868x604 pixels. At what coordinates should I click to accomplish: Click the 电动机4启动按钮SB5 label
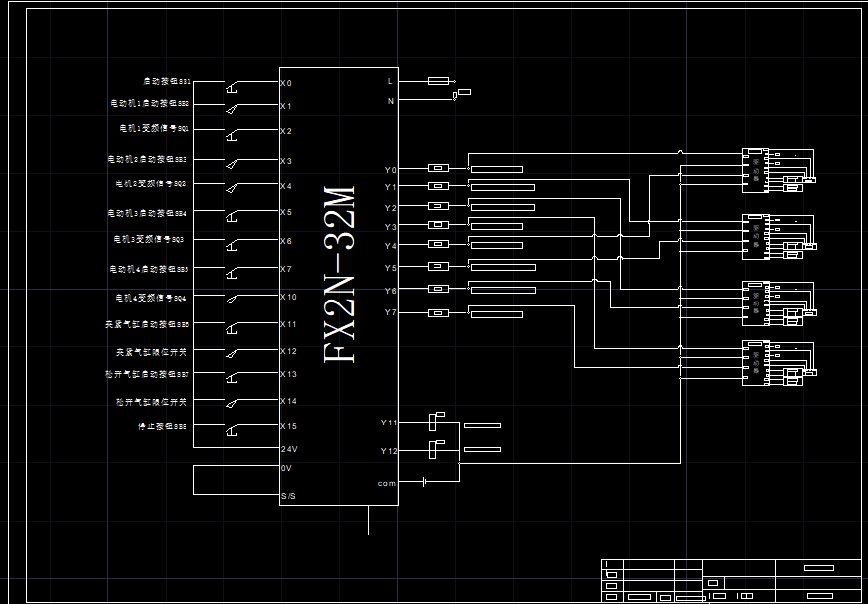(x=151, y=269)
